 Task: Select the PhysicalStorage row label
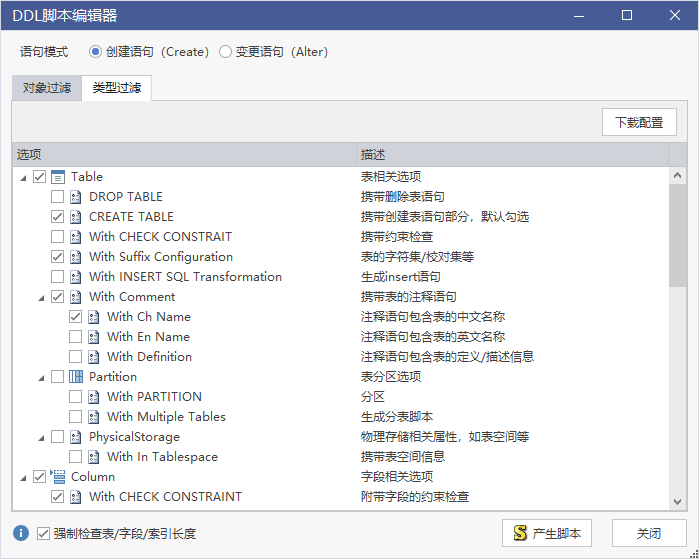point(134,437)
